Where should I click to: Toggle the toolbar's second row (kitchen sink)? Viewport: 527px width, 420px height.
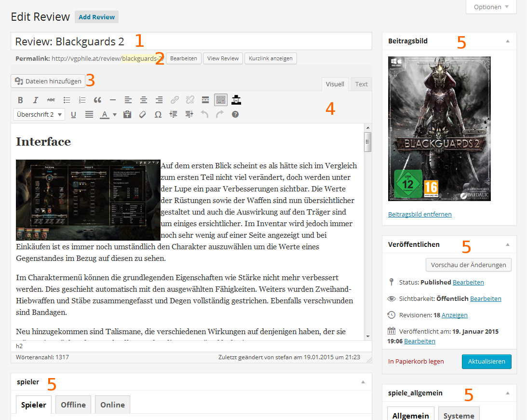coord(221,100)
